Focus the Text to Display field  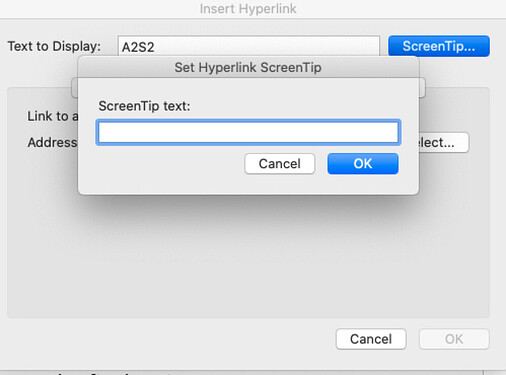click(248, 46)
